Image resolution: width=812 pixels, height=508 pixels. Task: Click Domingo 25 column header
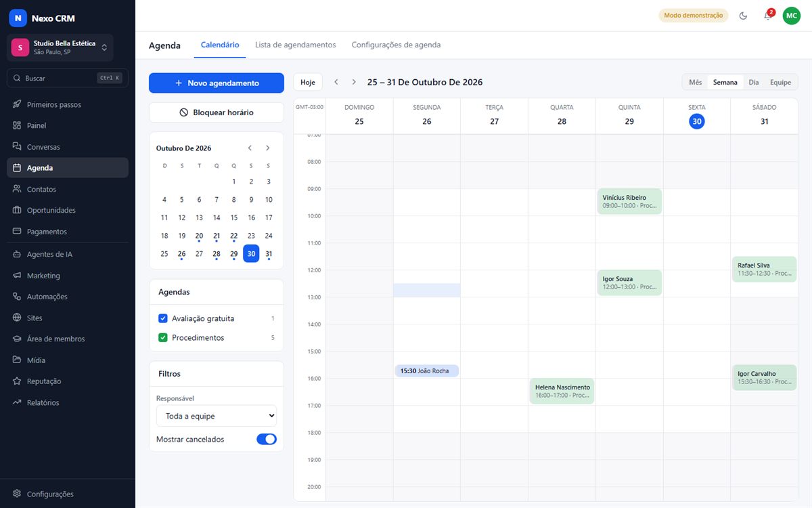pos(359,116)
